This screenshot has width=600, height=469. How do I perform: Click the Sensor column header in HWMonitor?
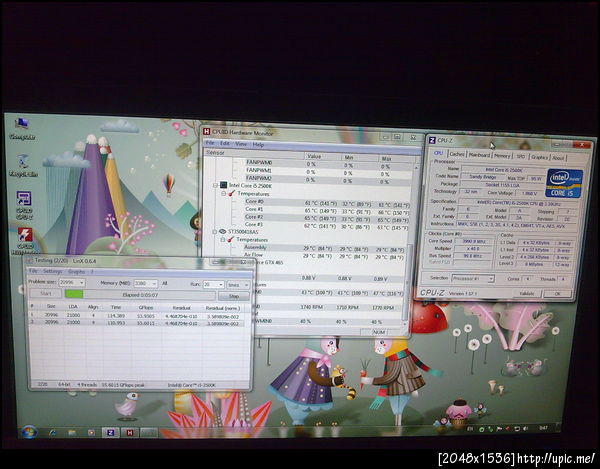point(254,153)
